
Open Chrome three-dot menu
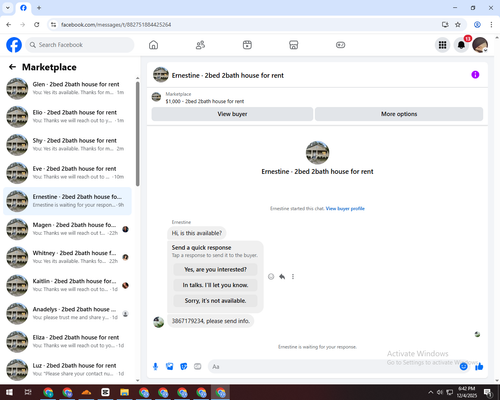pyautogui.click(x=491, y=25)
